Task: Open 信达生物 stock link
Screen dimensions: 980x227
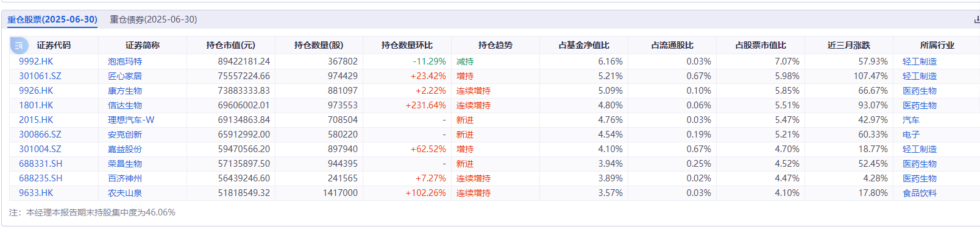Action: coord(125,105)
